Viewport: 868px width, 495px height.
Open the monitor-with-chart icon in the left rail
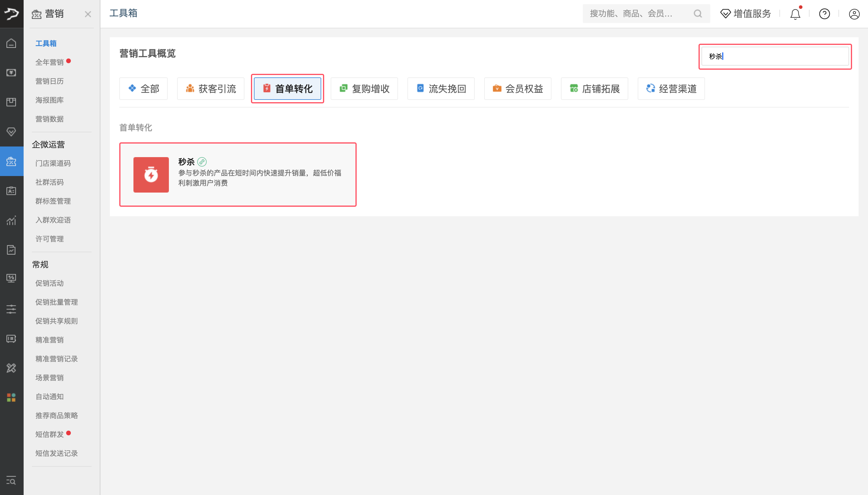click(x=11, y=279)
